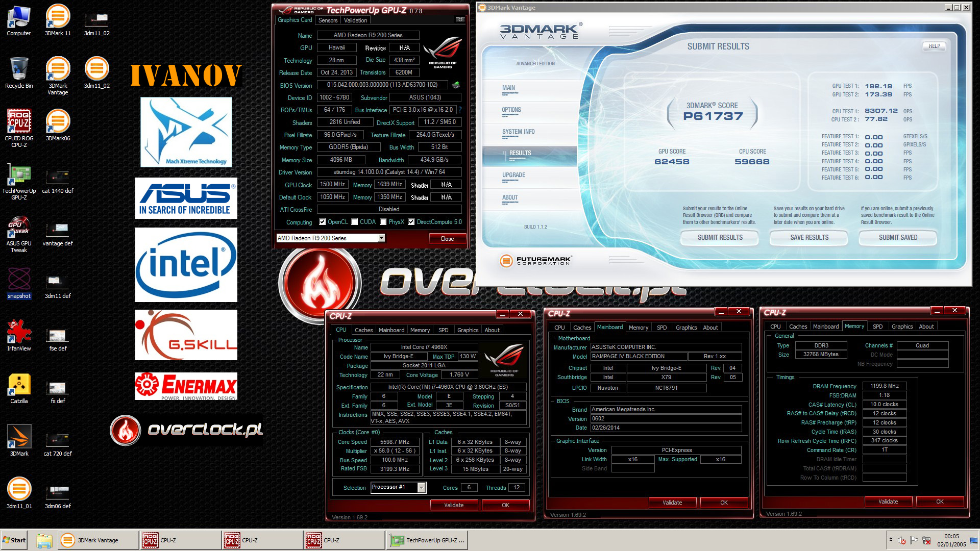Open About tab in CPU-Z processor window
This screenshot has width=980, height=551.
click(492, 330)
